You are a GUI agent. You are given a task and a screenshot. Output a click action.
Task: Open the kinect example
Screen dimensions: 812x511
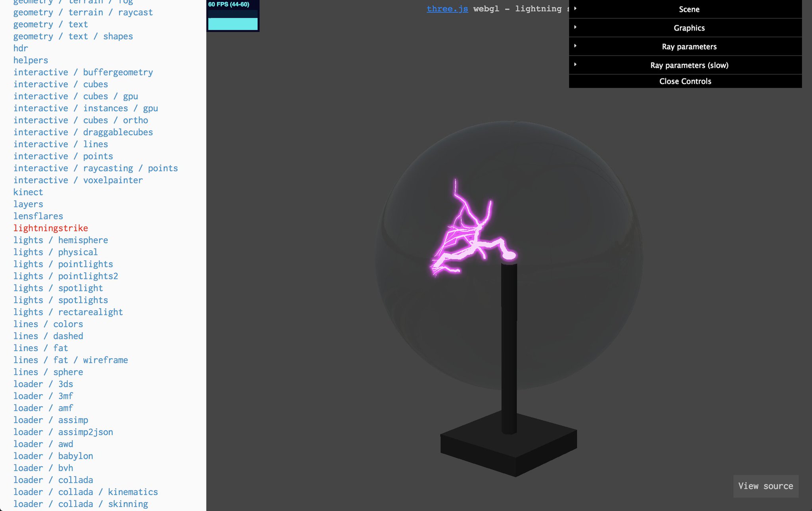point(28,192)
